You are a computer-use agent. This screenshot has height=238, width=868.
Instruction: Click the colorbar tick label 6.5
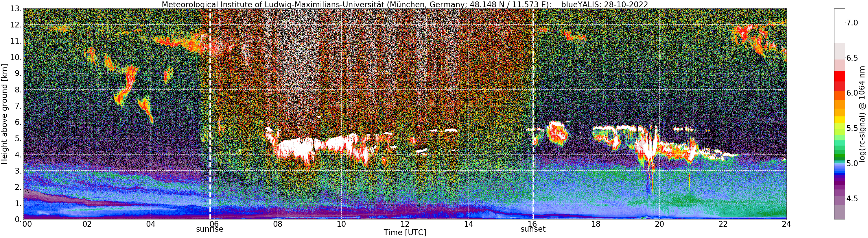[852, 58]
